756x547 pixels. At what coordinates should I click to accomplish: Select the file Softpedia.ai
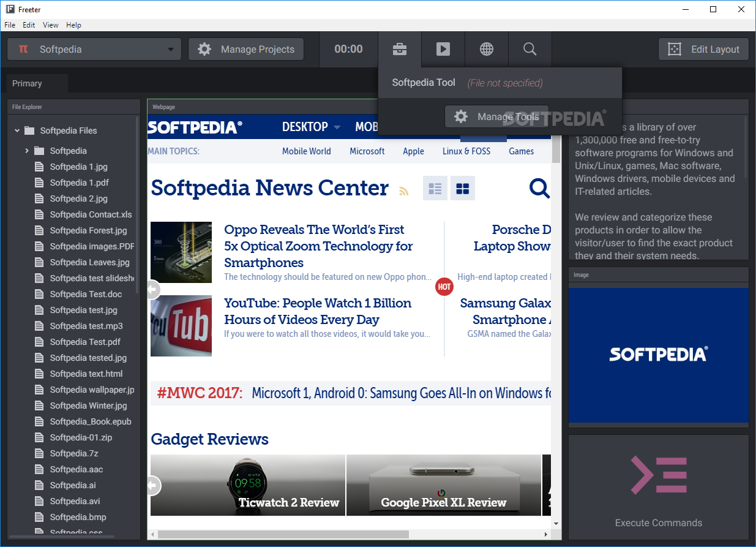point(73,485)
